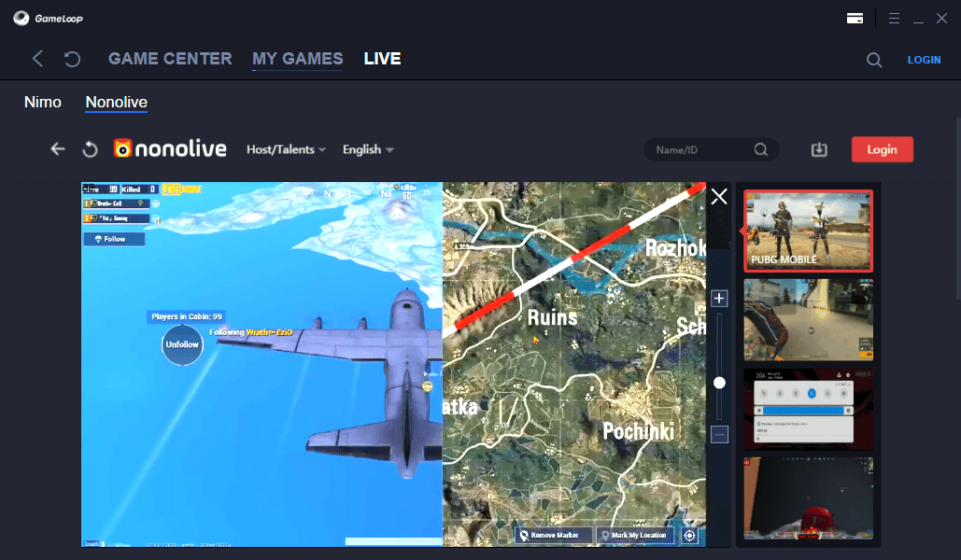Open the GameLoop search magnifier
This screenshot has height=560, width=961.
(x=874, y=60)
